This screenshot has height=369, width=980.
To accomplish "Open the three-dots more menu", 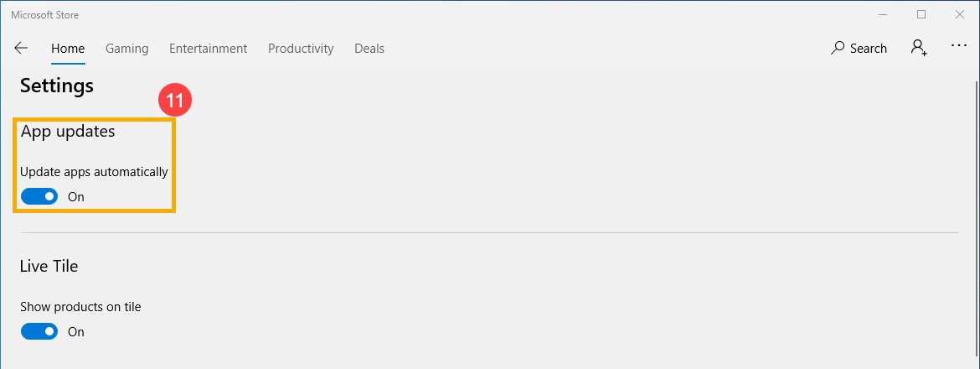I will click(959, 47).
